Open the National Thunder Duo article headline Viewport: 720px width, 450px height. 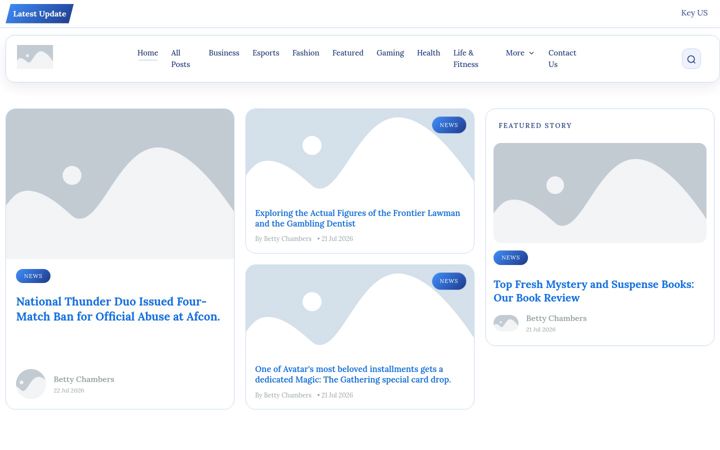(118, 309)
